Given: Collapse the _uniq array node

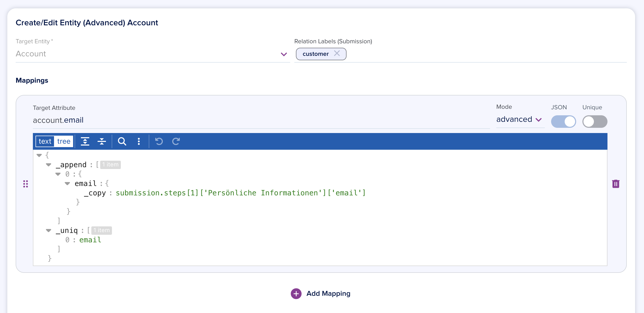Looking at the screenshot, I should point(49,230).
